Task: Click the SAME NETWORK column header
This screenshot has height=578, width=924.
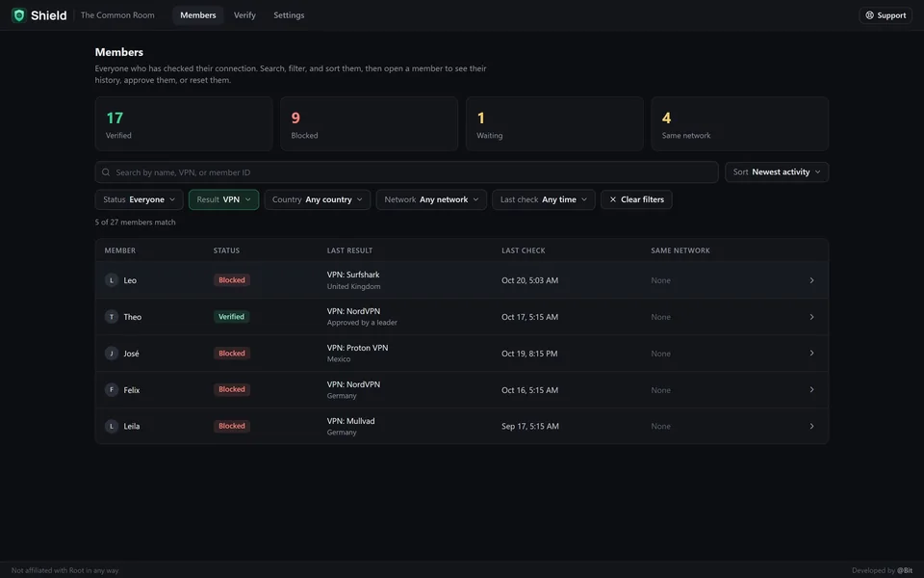Action: tap(680, 250)
